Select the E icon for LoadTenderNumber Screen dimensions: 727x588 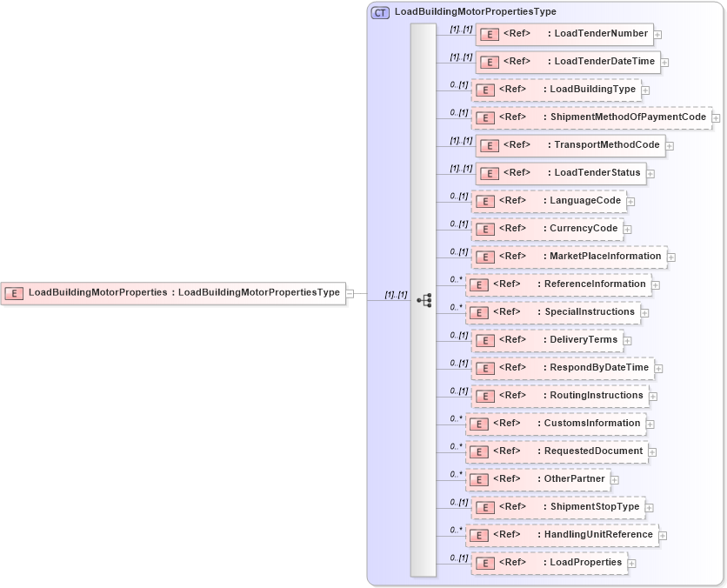point(490,34)
